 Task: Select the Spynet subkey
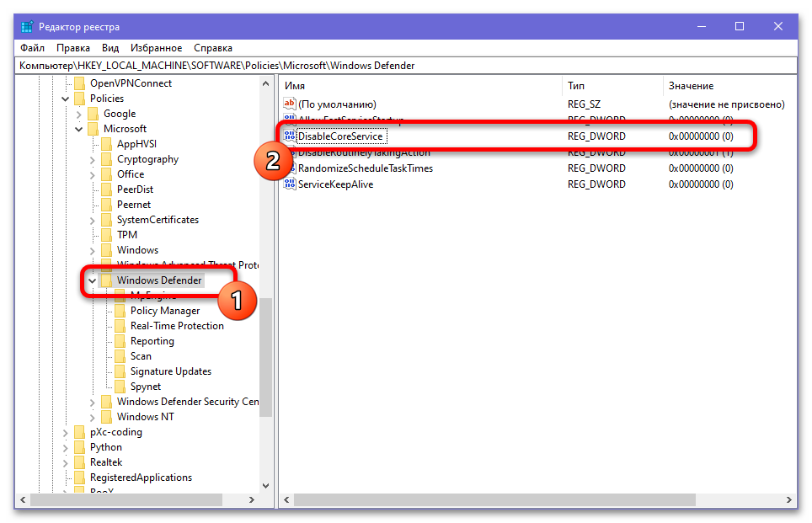pyautogui.click(x=146, y=387)
